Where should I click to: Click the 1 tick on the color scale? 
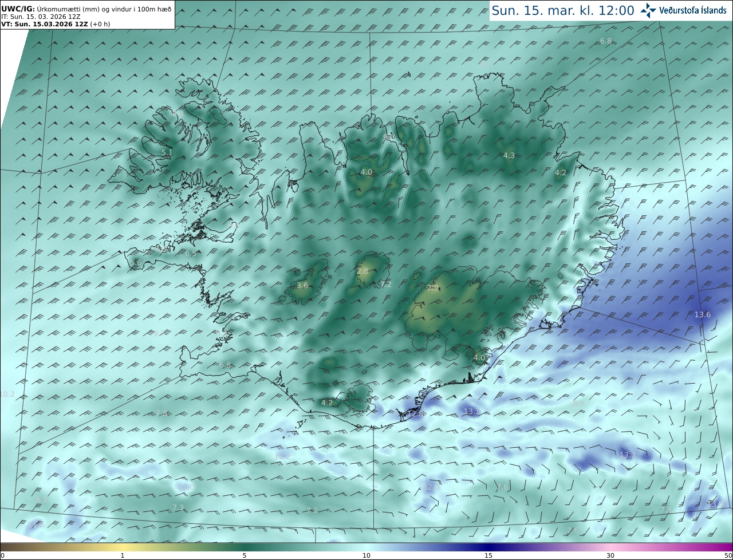(123, 555)
